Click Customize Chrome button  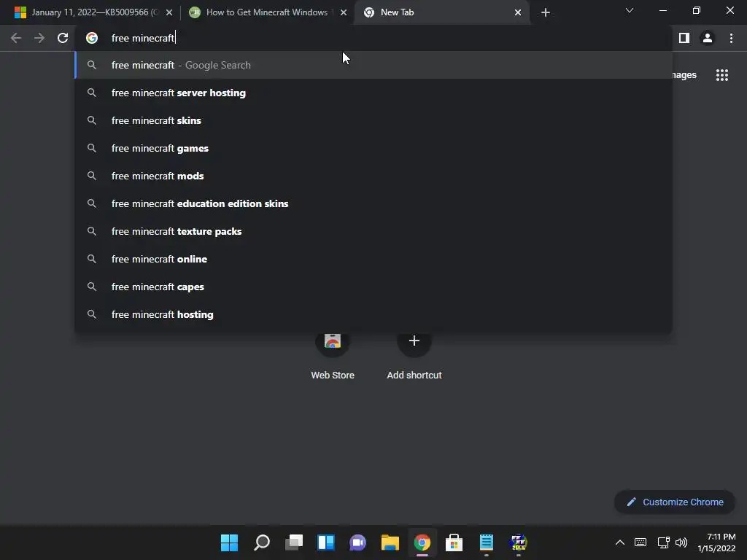(675, 502)
